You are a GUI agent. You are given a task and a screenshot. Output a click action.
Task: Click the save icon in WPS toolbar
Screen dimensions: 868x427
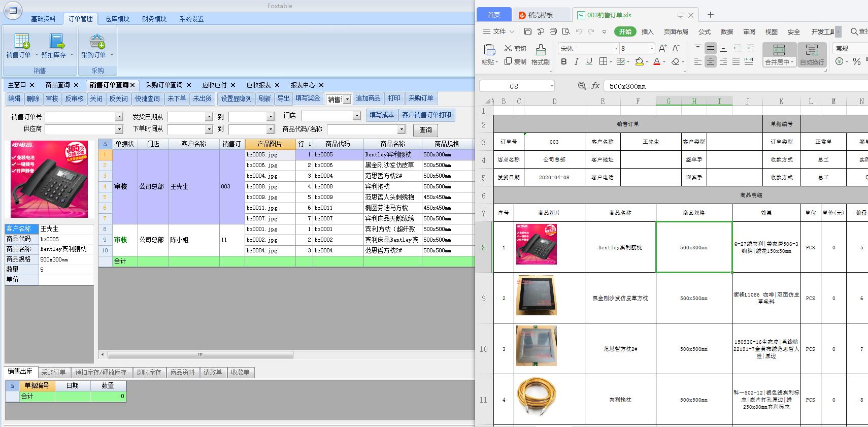(528, 31)
